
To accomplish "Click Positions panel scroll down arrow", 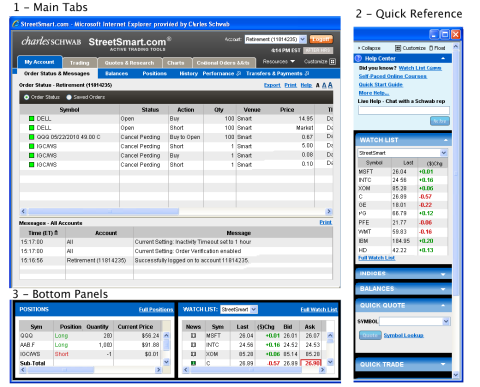I will click(x=167, y=362).
